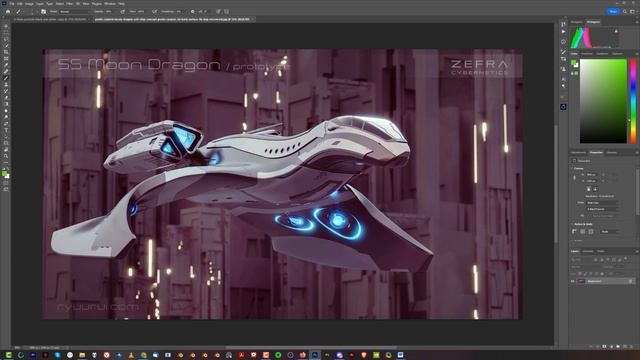This screenshot has width=640, height=360.
Task: Switch to the first document tab
Action: click(x=50, y=19)
